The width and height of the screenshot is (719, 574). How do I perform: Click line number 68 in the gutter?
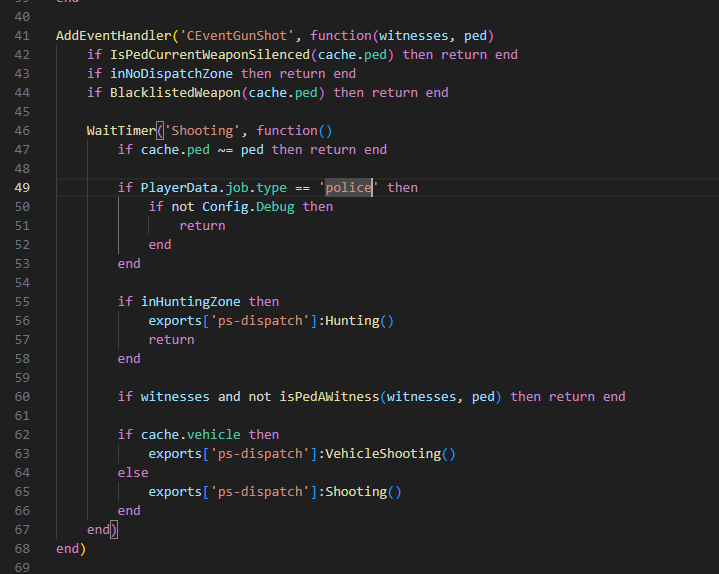[x=22, y=549]
